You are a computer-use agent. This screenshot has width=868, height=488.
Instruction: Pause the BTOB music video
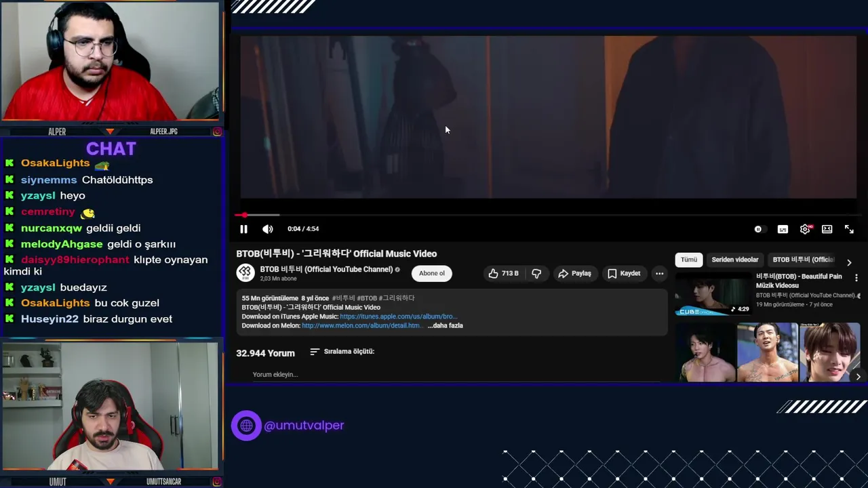243,229
